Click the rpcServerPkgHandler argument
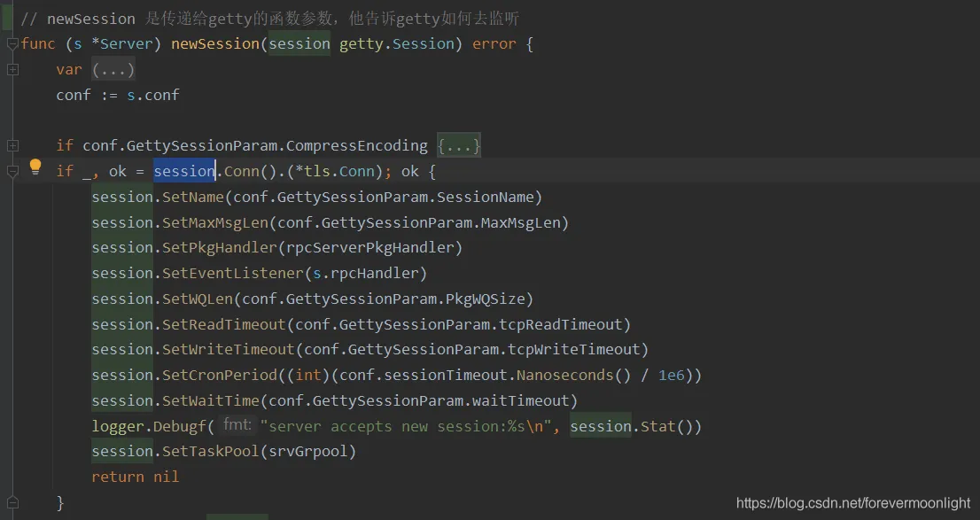The image size is (980, 520). coord(369,247)
